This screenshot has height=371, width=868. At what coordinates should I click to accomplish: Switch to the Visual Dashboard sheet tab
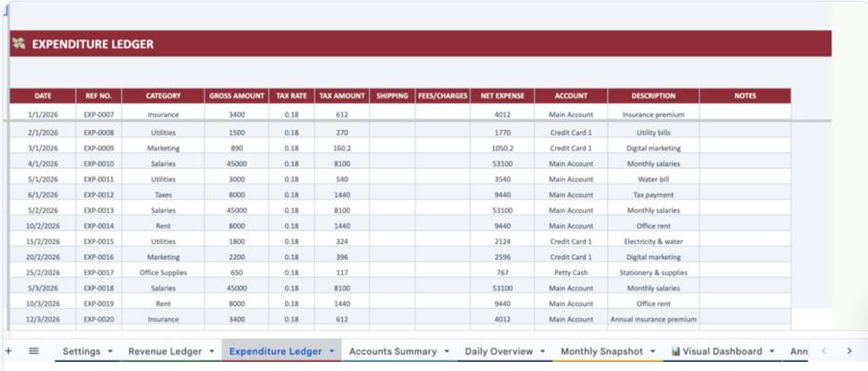722,351
